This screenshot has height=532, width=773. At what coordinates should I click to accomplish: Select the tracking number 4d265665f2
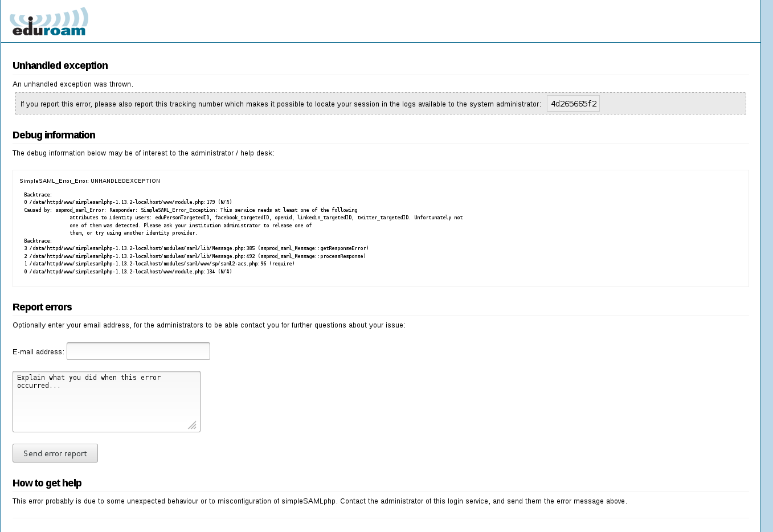573,104
